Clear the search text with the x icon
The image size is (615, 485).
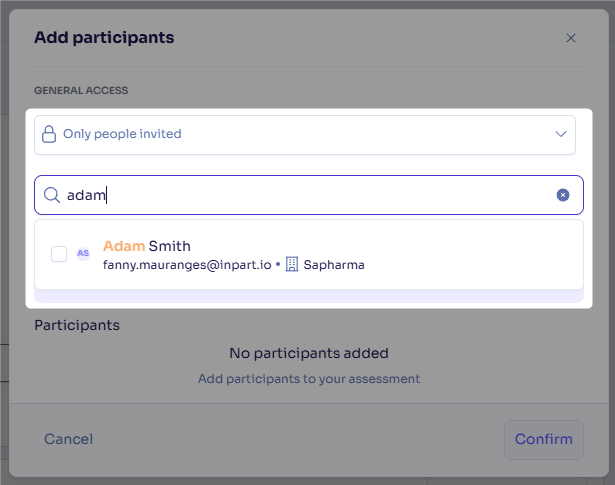[563, 195]
